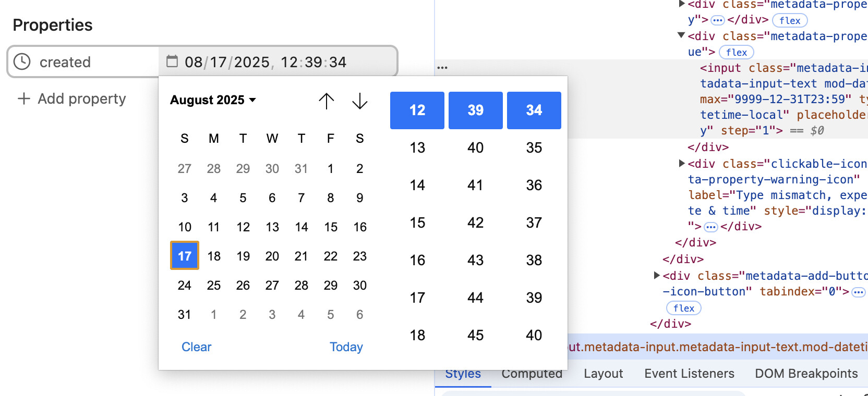Click the month segment in date field

193,62
